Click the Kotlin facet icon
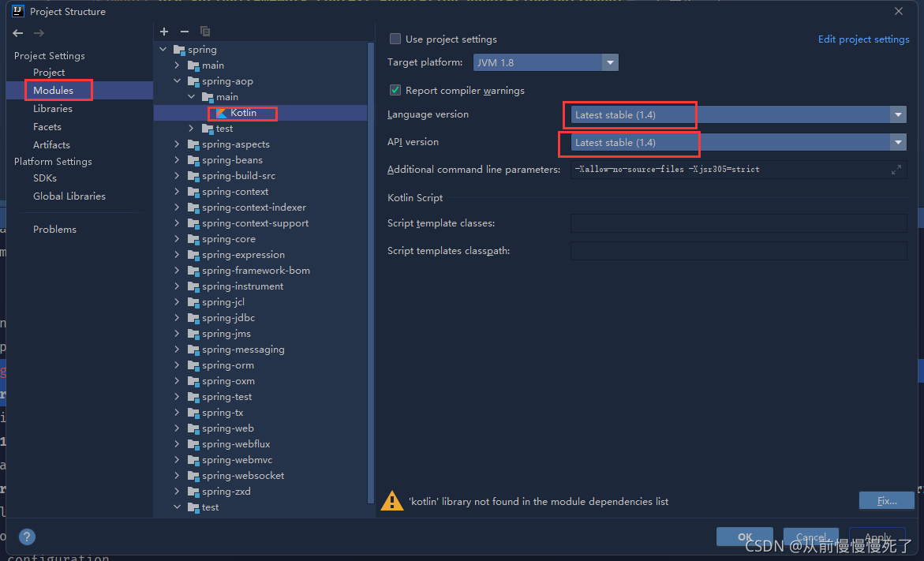The height and width of the screenshot is (561, 924). point(222,113)
